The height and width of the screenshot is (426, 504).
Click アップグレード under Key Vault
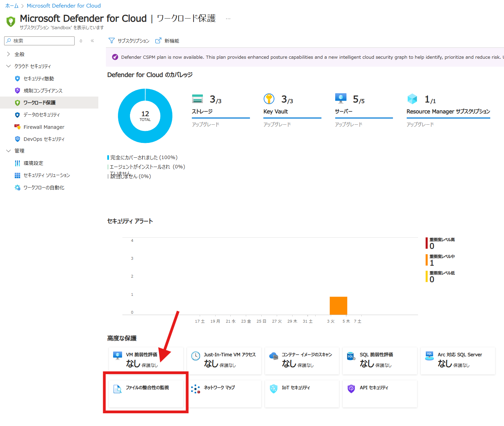tap(277, 124)
